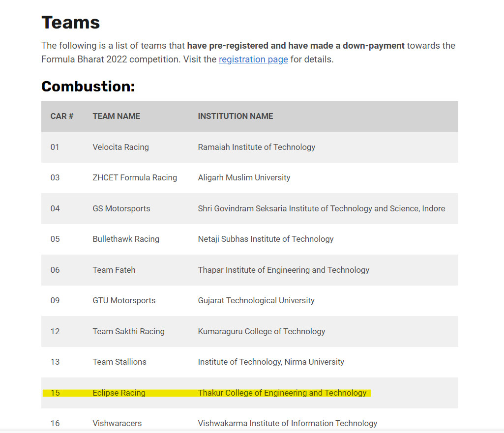Select GTU Motorsports team name
Screen dimensions: 504x433
[x=124, y=300]
